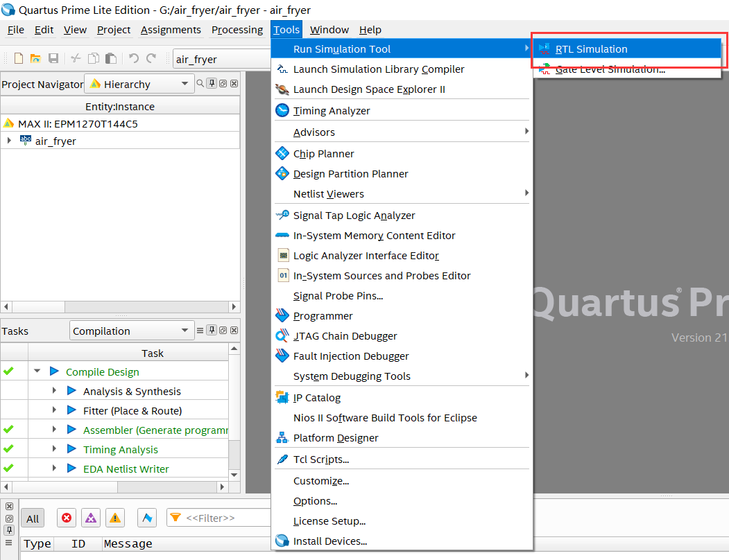This screenshot has width=729, height=560.
Task: Open Netlist Viewers submenu
Action: [x=402, y=194]
